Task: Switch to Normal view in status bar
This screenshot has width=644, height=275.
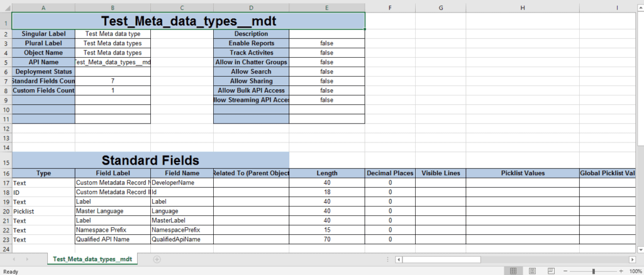Action: [x=513, y=271]
